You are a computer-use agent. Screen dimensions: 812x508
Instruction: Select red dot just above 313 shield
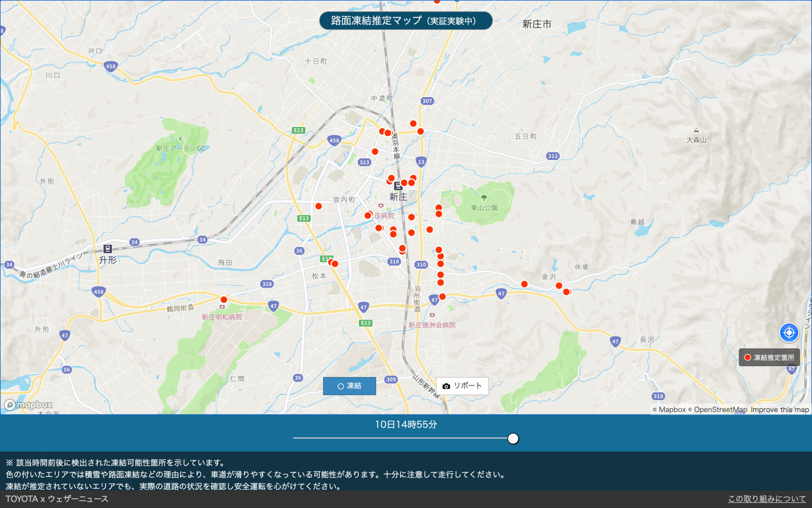coord(375,152)
